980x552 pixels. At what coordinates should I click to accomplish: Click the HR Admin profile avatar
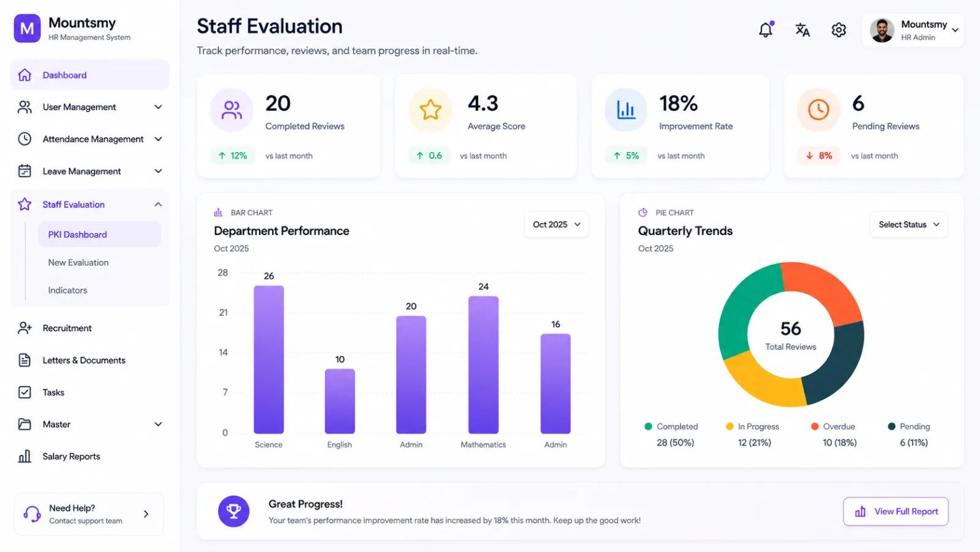(x=882, y=30)
